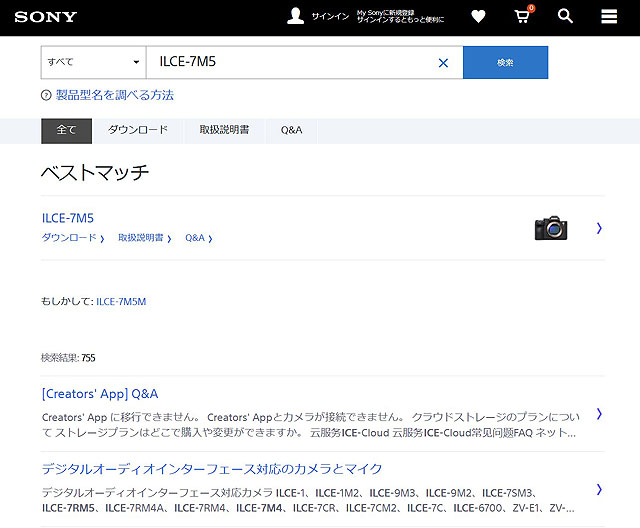The height and width of the screenshot is (528, 640).
Task: Open the ILCE-7M5 product title link
Action: [68, 218]
